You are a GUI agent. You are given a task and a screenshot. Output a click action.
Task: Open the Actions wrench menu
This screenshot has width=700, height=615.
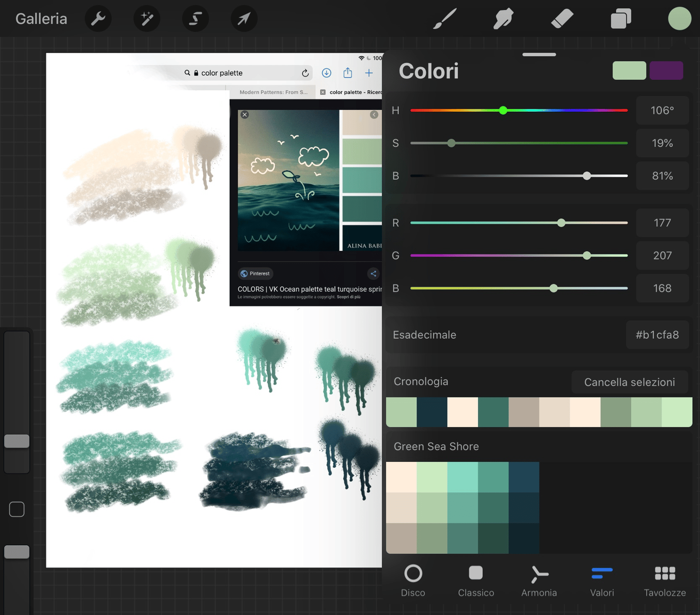[x=98, y=19]
